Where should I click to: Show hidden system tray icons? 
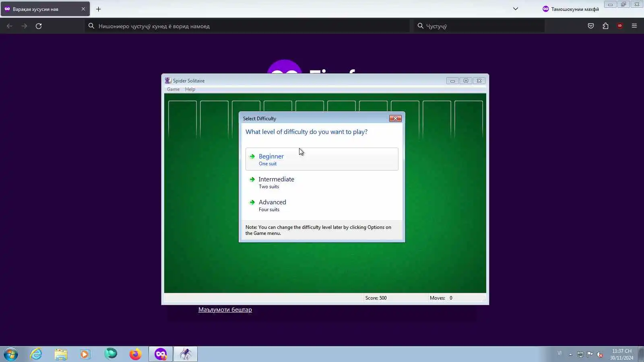(x=570, y=354)
